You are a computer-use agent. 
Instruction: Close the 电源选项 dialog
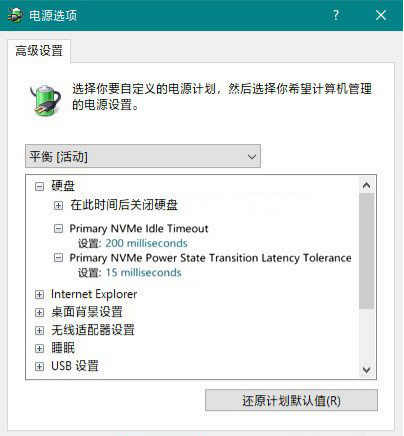click(x=381, y=15)
